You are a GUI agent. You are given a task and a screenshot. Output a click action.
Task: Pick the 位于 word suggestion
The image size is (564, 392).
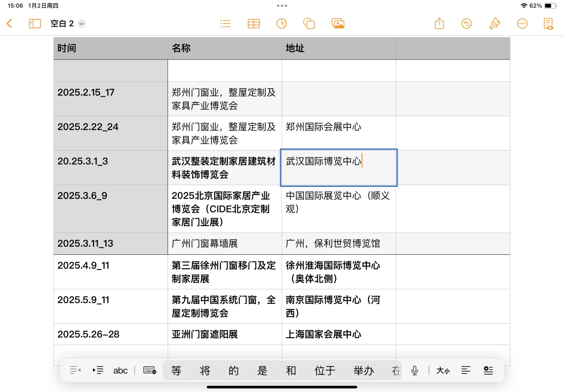click(325, 371)
